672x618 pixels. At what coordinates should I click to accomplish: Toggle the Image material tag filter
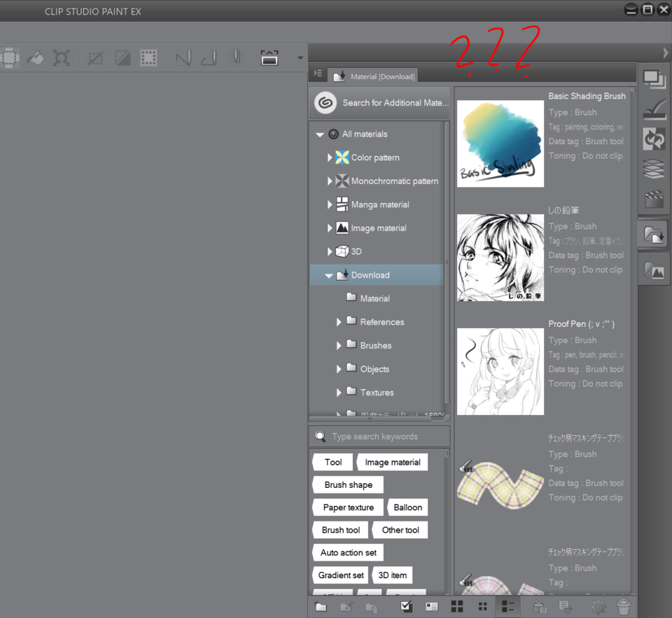392,462
